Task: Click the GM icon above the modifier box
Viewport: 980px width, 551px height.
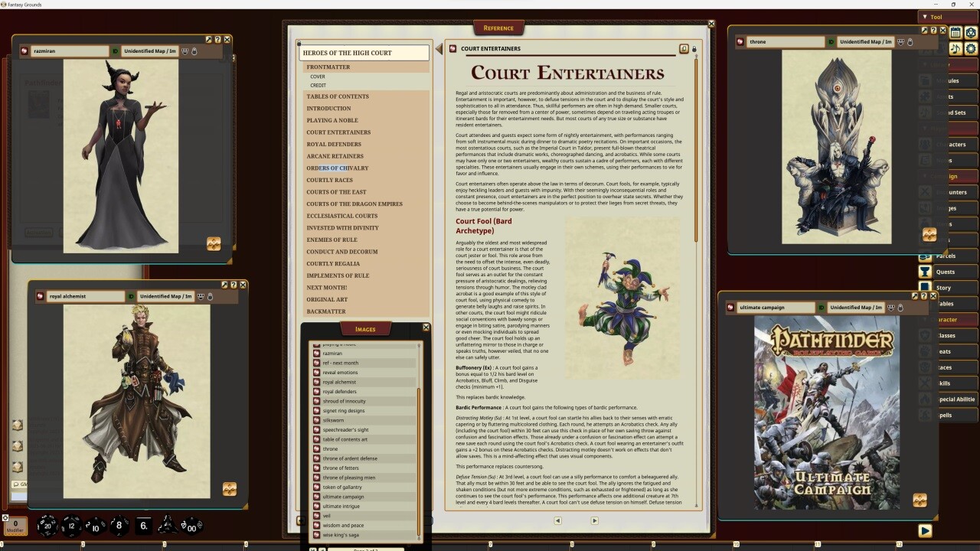Action: (x=5, y=518)
